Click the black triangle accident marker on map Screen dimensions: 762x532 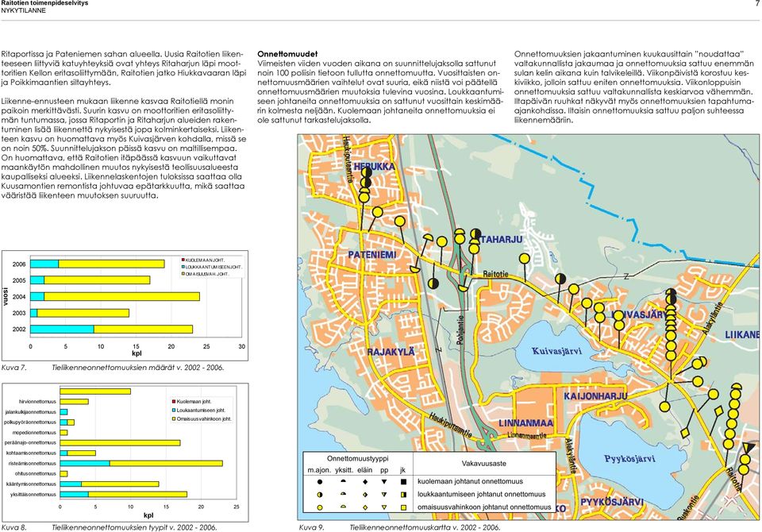click(x=750, y=447)
